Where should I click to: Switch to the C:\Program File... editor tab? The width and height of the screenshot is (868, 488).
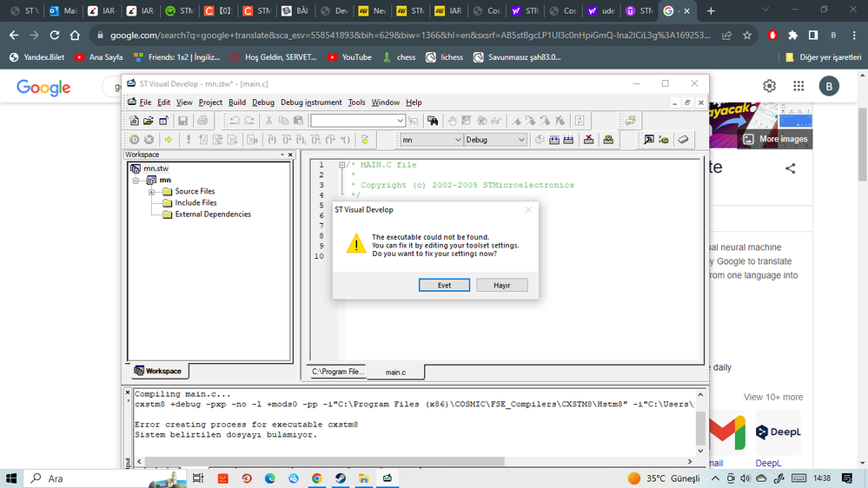(338, 372)
